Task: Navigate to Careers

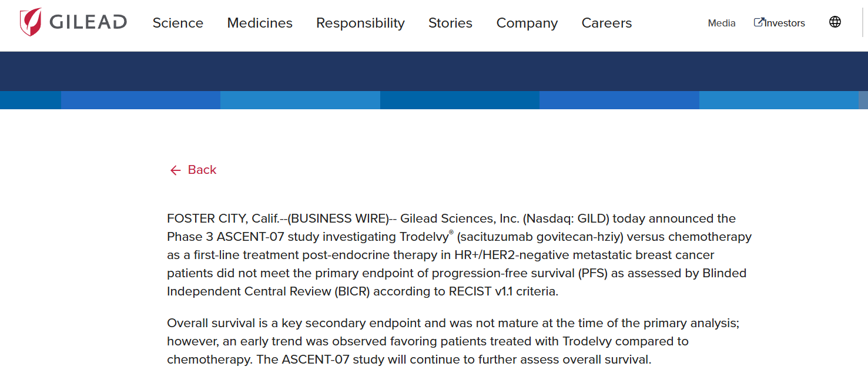Action: [x=606, y=23]
